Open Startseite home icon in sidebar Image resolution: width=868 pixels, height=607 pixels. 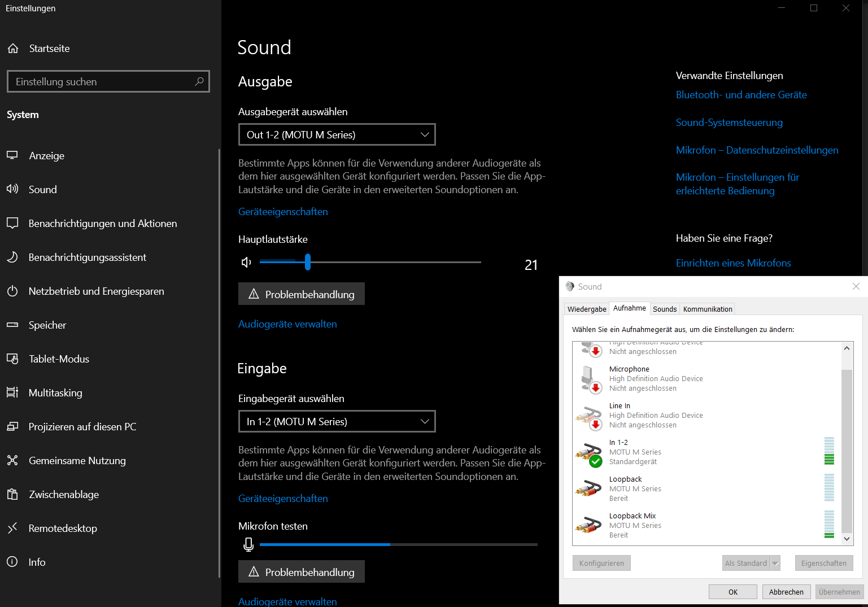13,49
